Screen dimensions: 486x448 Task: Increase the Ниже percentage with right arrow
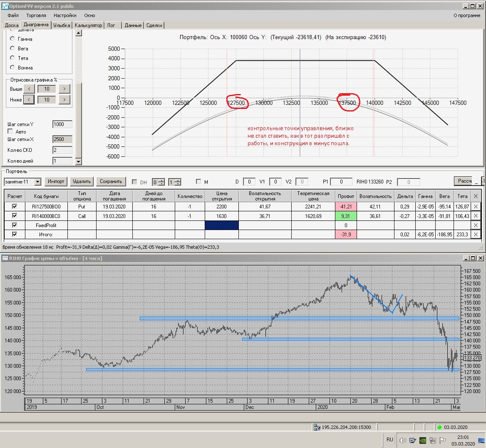(64, 100)
